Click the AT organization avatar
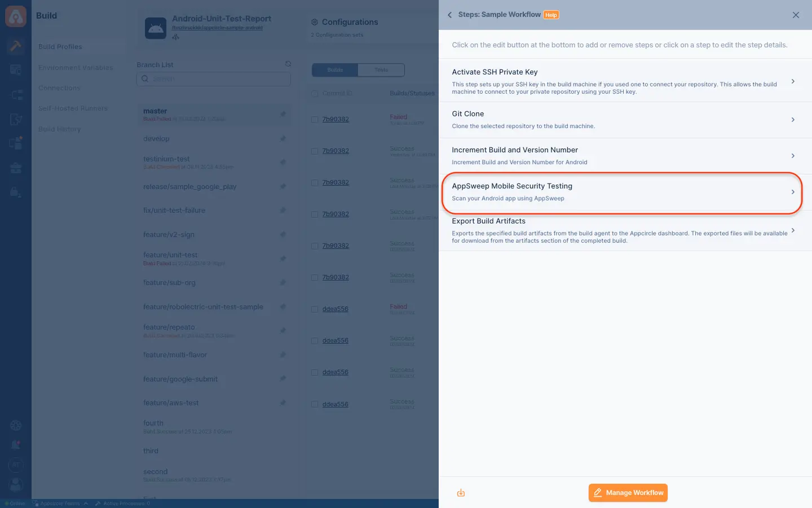 click(16, 465)
